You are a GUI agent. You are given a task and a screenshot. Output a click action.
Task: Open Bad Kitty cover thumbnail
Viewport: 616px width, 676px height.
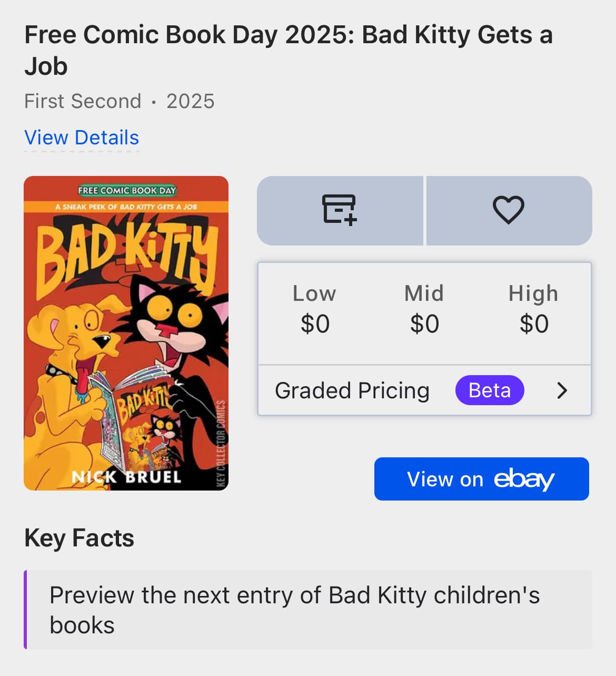pyautogui.click(x=126, y=333)
